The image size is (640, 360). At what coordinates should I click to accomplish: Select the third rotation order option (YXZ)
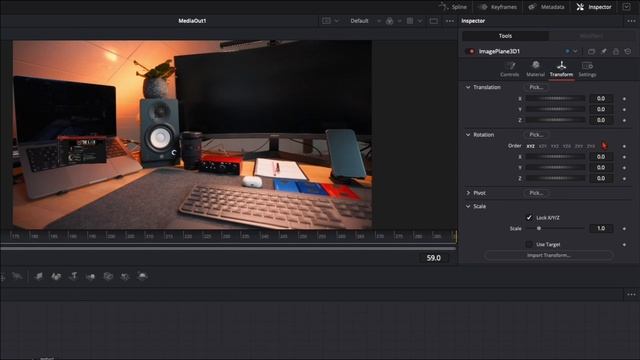pos(555,146)
